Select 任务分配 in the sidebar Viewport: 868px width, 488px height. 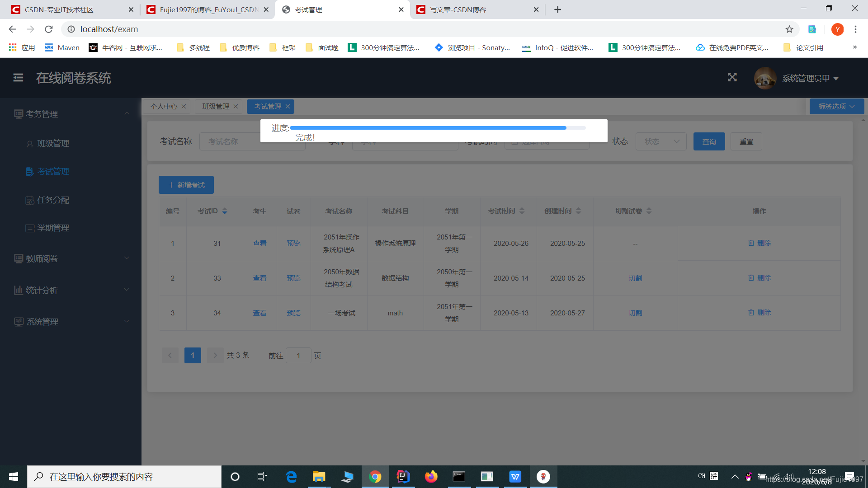(53, 200)
